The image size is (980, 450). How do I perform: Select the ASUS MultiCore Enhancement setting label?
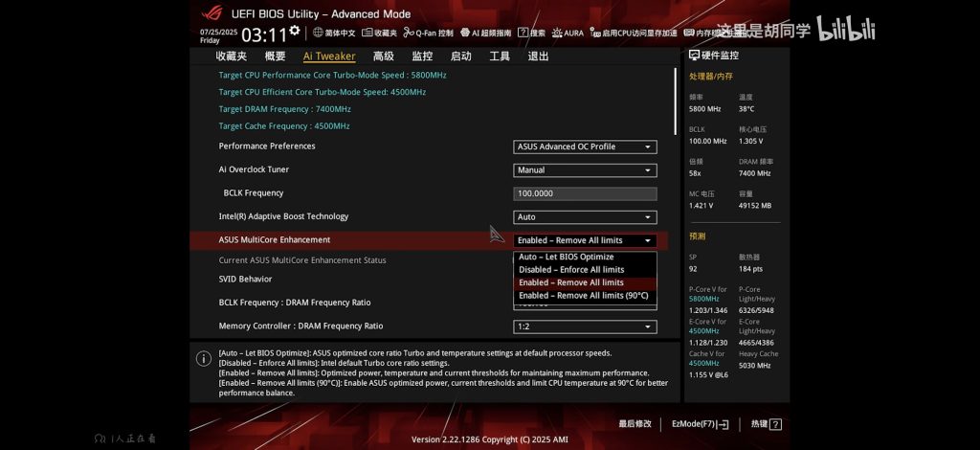(275, 240)
